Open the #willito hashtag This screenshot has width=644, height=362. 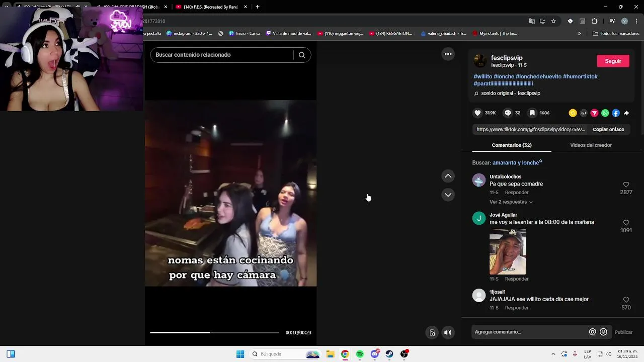(482, 76)
